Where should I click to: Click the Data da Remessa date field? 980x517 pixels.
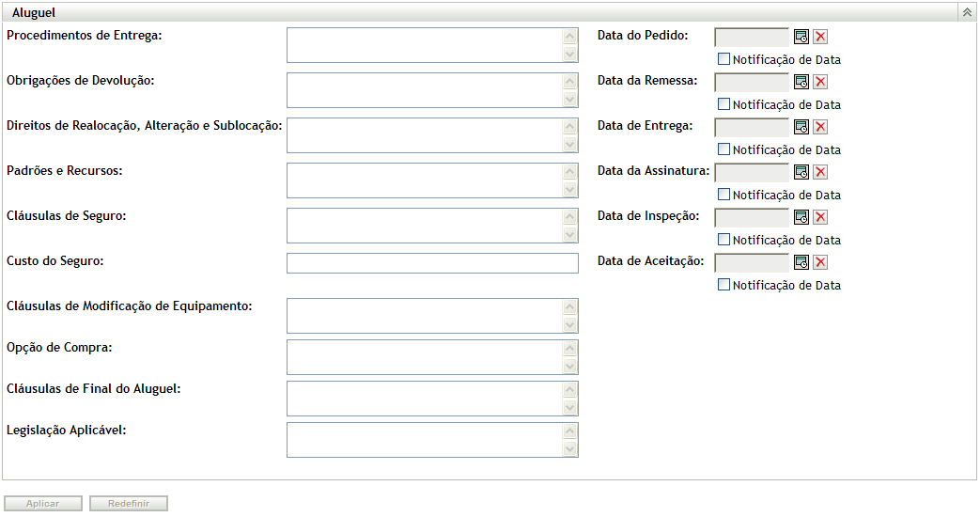coord(752,82)
